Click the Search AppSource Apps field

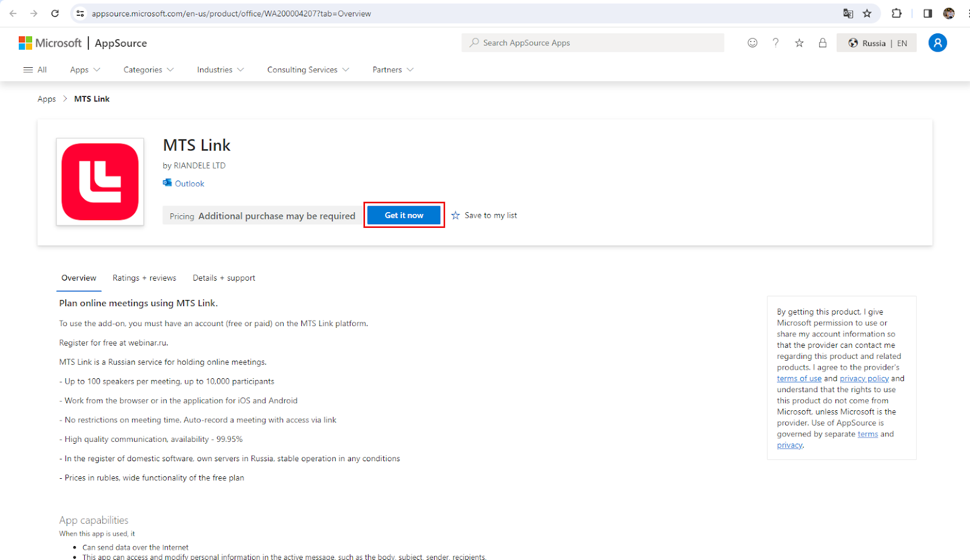click(x=593, y=42)
